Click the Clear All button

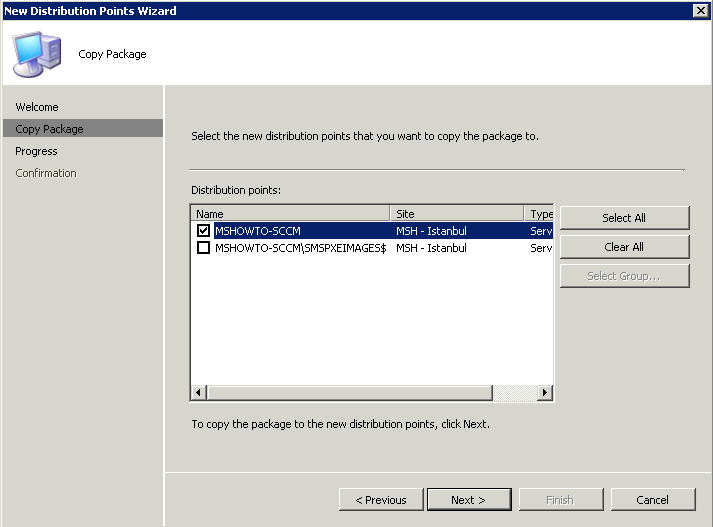tap(624, 247)
